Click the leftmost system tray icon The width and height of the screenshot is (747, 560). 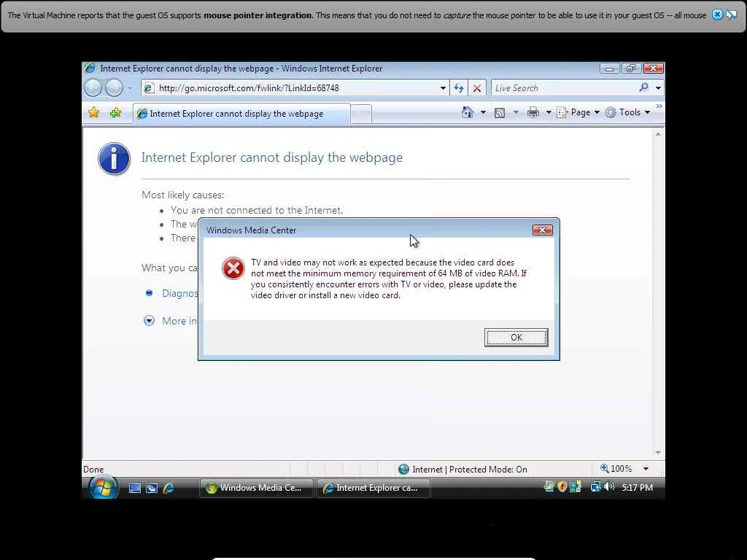click(x=549, y=486)
